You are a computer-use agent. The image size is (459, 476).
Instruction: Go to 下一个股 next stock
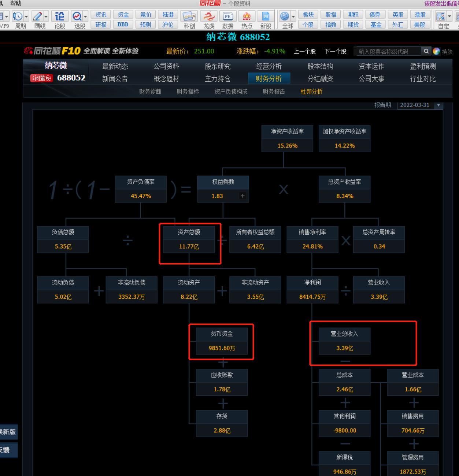[335, 51]
